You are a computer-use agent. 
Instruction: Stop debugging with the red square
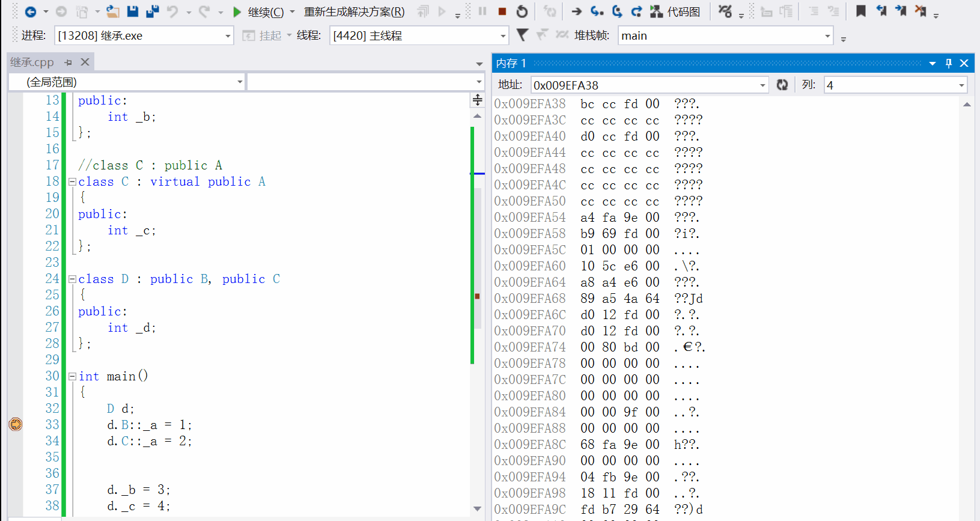(502, 11)
